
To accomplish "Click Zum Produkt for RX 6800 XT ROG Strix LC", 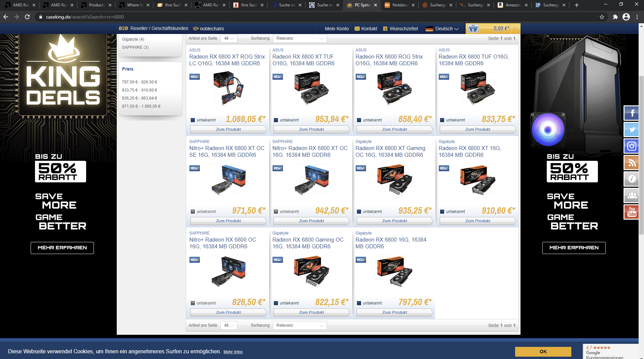I will click(228, 130).
